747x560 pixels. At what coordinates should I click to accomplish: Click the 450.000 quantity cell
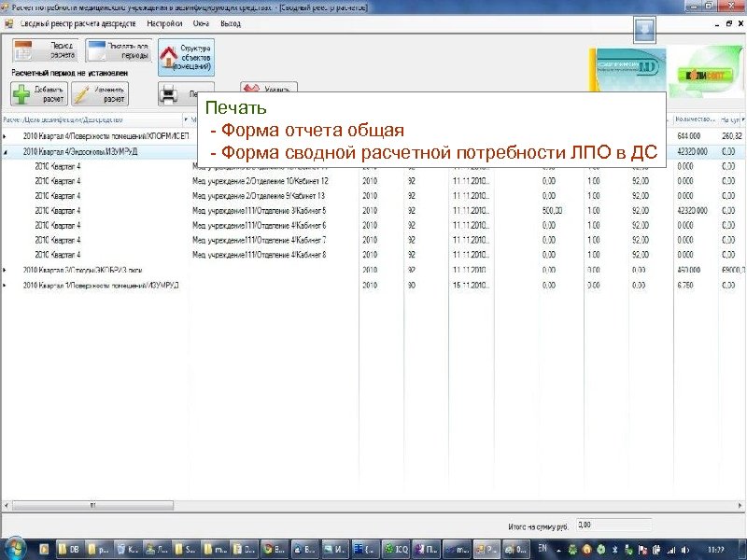(x=689, y=270)
